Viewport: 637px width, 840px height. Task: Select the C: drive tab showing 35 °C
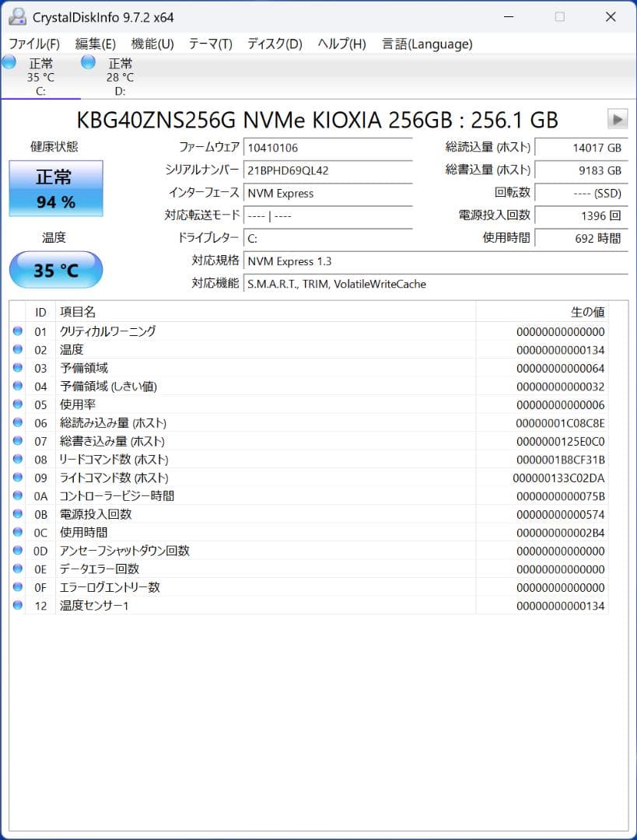[40, 76]
